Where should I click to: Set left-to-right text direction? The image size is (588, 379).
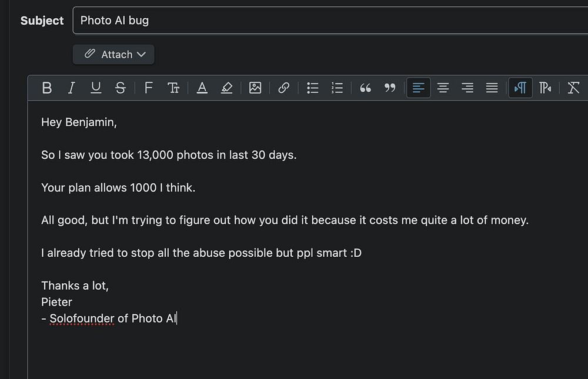pos(520,88)
